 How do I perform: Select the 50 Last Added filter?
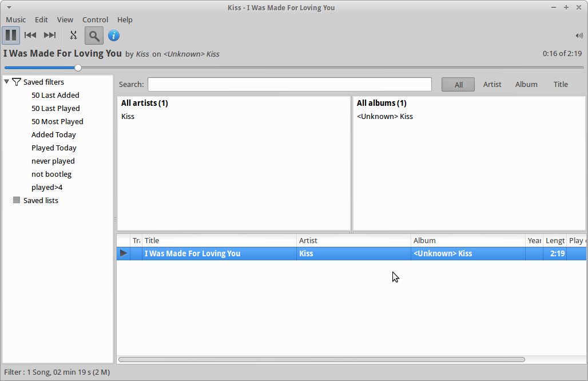55,95
